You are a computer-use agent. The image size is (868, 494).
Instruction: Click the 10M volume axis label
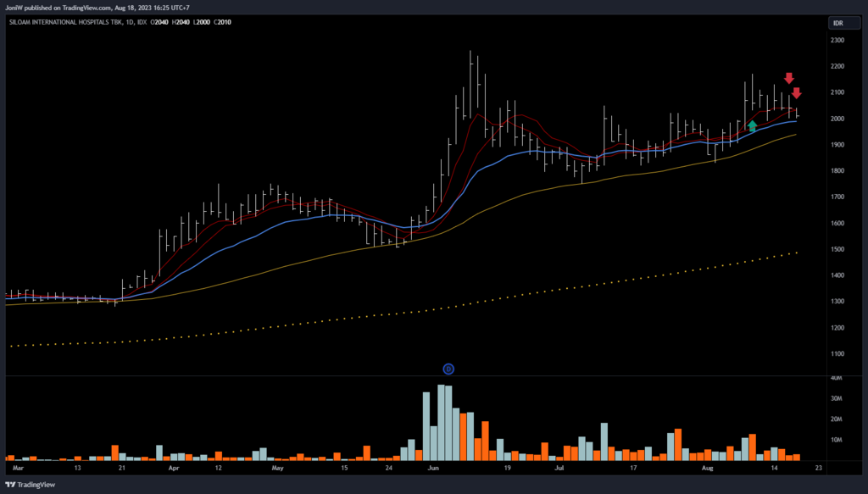point(836,441)
